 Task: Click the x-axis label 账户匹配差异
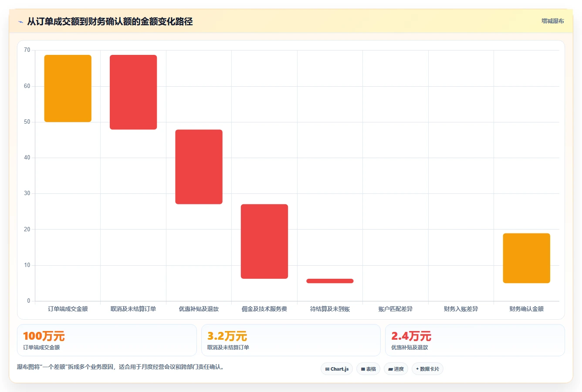(x=396, y=309)
